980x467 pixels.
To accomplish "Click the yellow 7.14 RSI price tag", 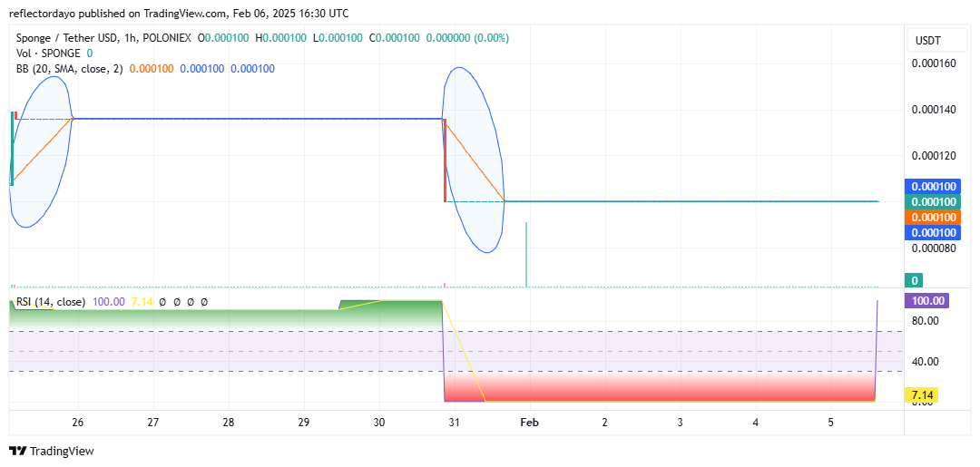I will click(x=922, y=395).
